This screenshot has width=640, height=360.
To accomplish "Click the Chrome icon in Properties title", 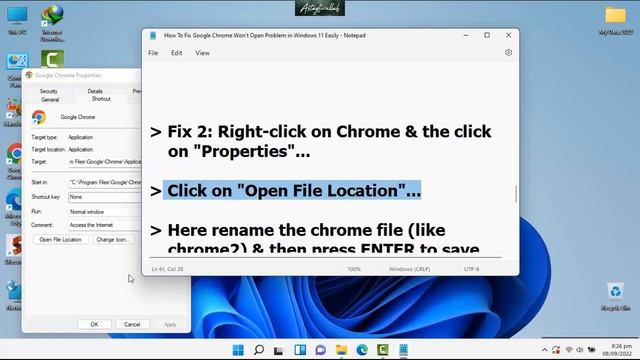I will pyautogui.click(x=29, y=75).
